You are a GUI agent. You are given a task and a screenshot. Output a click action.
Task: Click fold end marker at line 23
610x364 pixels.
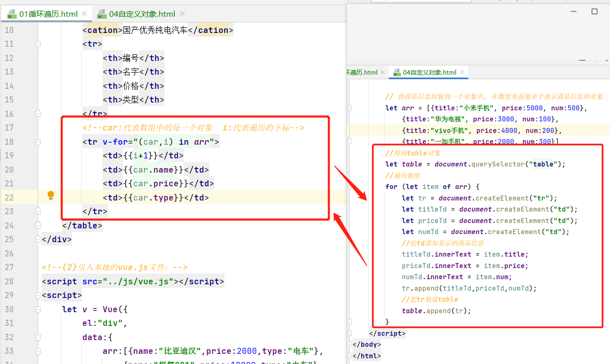[x=38, y=211]
